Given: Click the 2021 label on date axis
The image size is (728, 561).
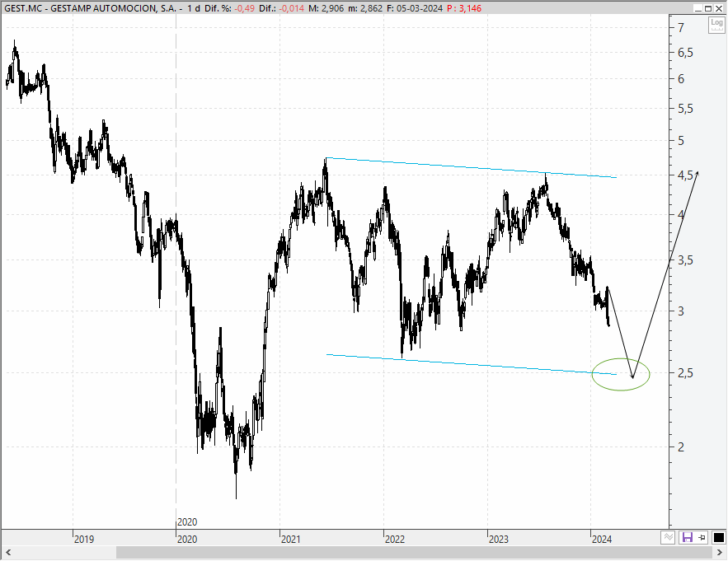Looking at the screenshot, I should (291, 540).
